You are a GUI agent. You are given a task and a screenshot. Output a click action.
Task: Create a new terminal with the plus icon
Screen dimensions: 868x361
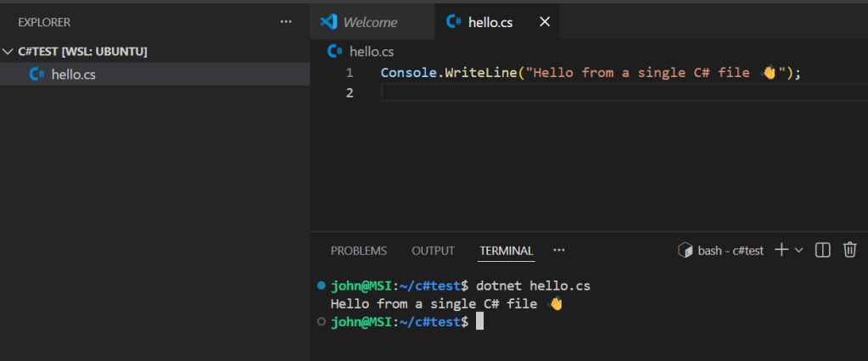tap(781, 250)
